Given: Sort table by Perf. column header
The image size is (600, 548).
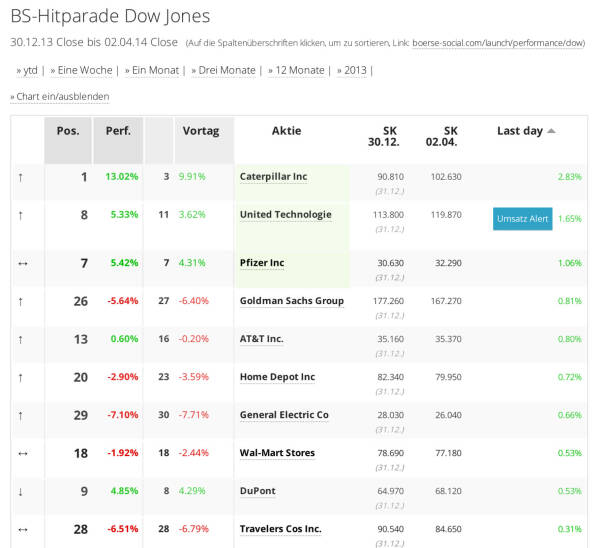Looking at the screenshot, I should (118, 131).
